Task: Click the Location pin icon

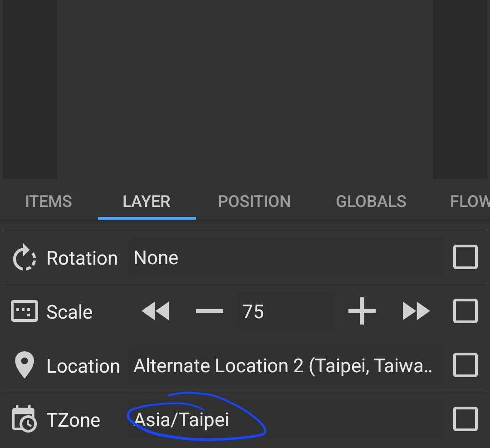Action: 24,365
